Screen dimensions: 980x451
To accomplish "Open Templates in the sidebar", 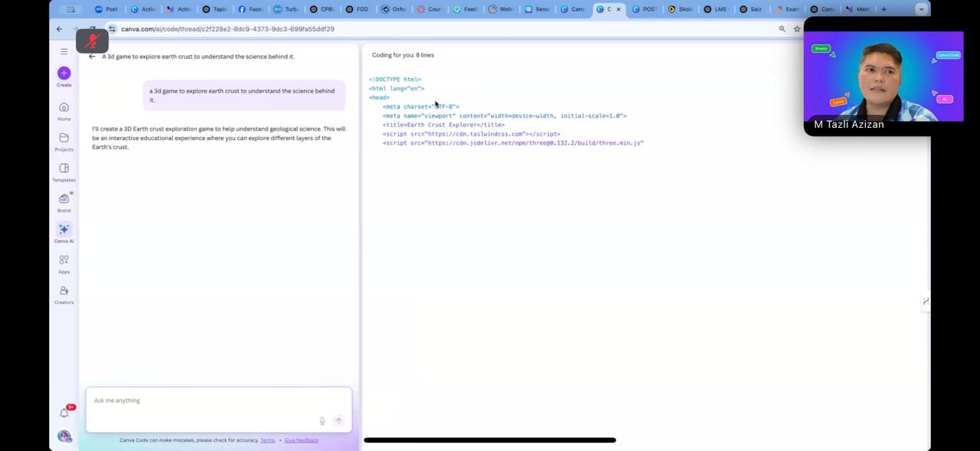I will tap(64, 172).
